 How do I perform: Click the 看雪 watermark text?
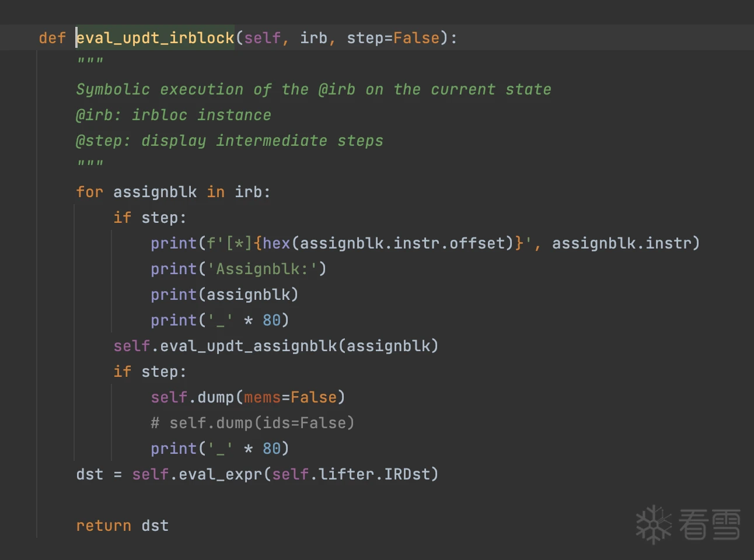click(709, 524)
